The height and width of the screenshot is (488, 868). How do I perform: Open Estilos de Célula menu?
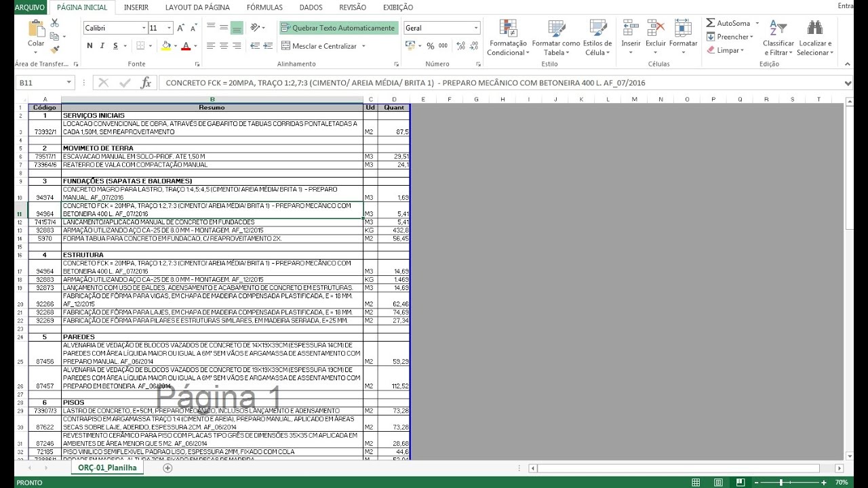(x=597, y=37)
